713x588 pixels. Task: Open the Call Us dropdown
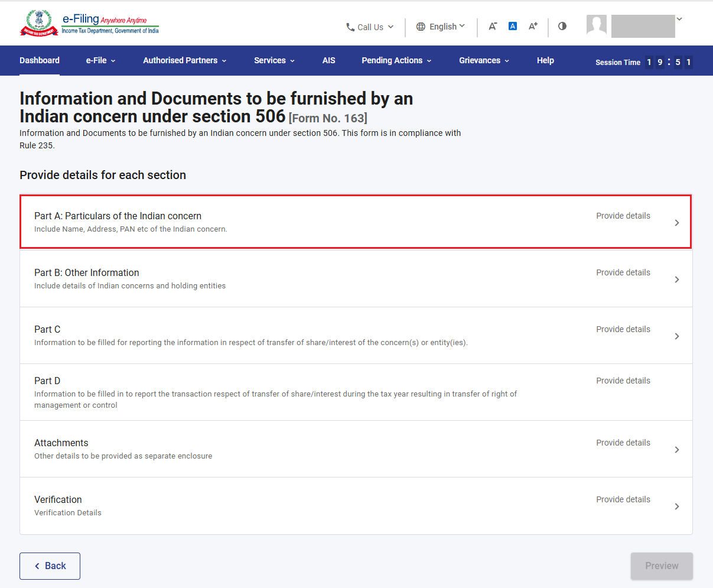coord(370,27)
